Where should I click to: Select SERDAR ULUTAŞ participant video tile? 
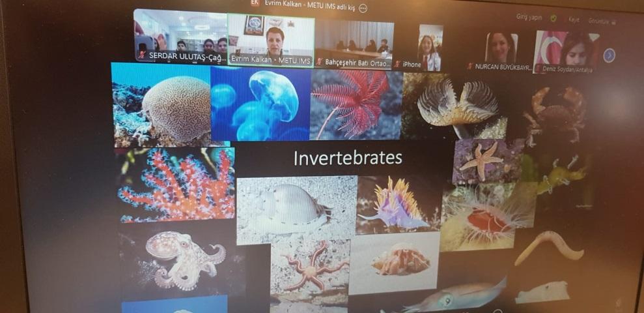pos(181,36)
